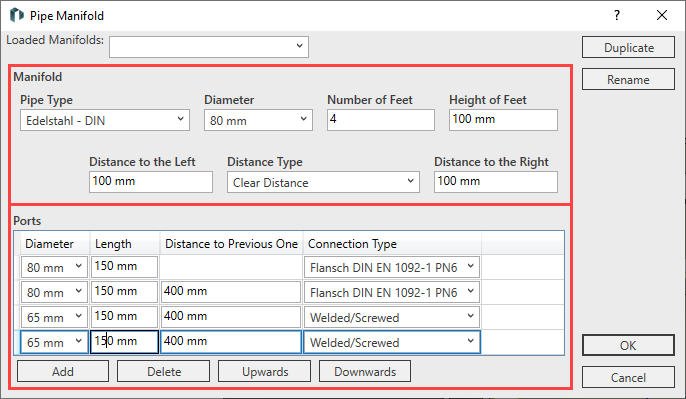The image size is (686, 399).
Task: Click the Distance to Previous One column header
Action: coord(231,243)
